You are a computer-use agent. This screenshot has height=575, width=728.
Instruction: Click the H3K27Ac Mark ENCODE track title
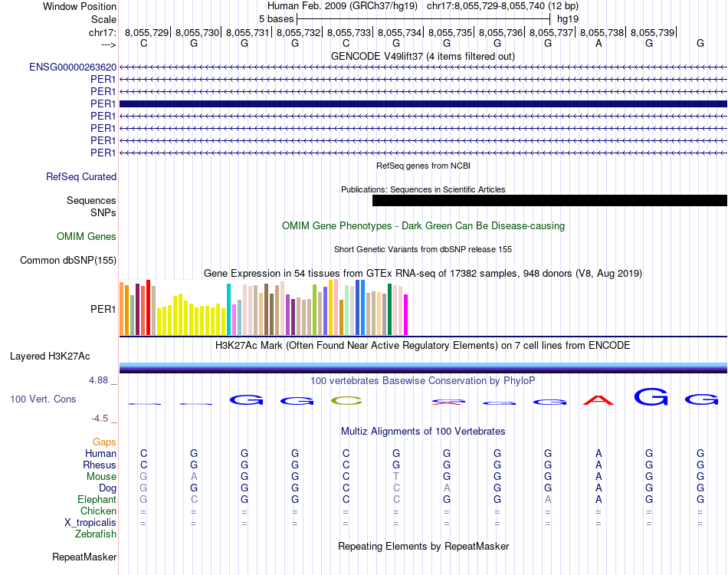422,346
